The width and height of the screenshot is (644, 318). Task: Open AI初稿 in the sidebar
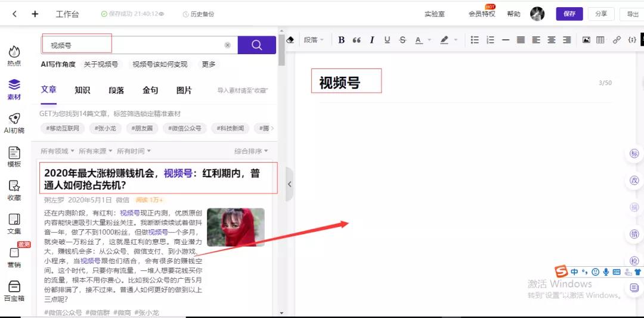pos(14,123)
